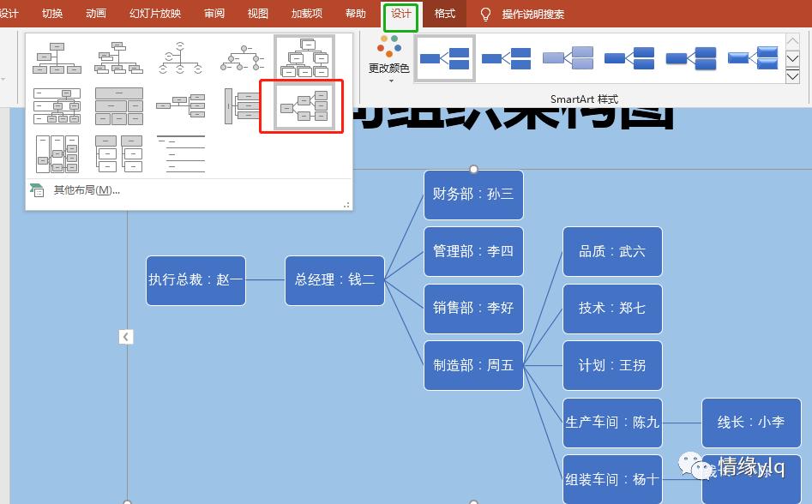Screen dimensions: 812x504
Task: Select the 制造部：周五 shape
Action: tap(472, 365)
